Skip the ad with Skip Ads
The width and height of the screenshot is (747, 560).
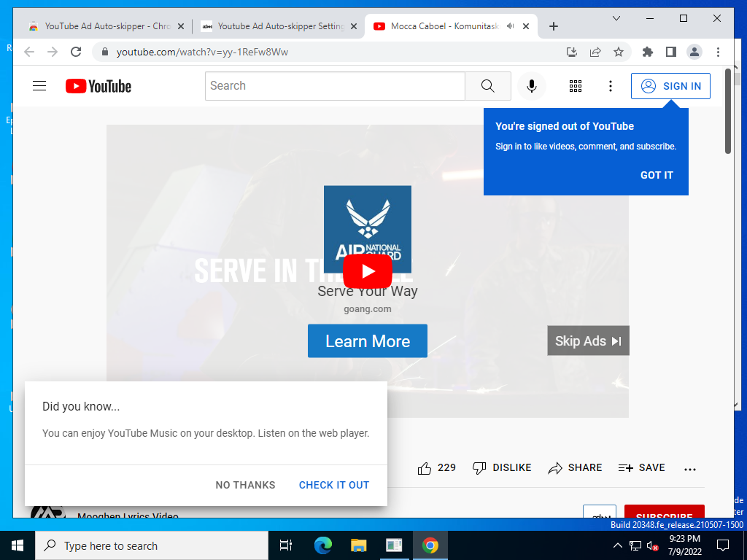pyautogui.click(x=588, y=341)
